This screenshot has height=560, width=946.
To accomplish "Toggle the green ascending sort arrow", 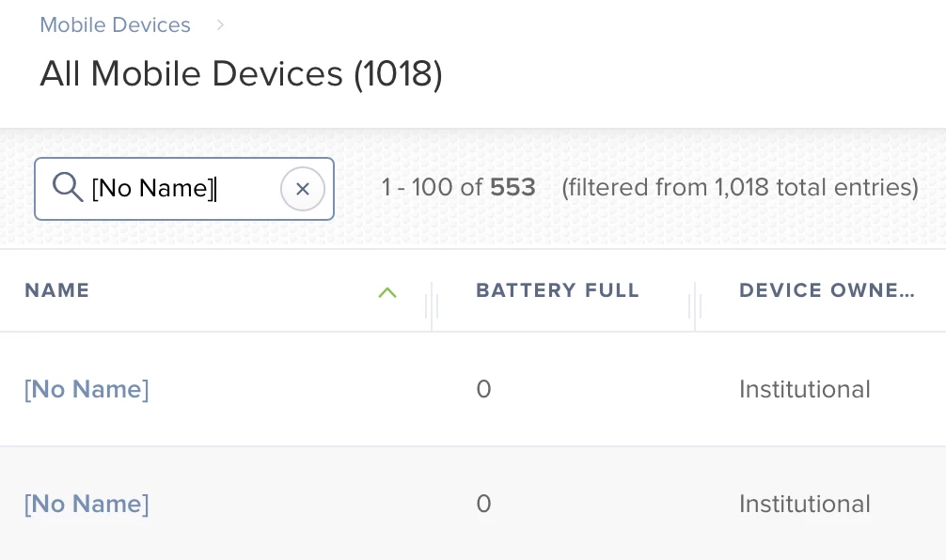I will pyautogui.click(x=387, y=292).
